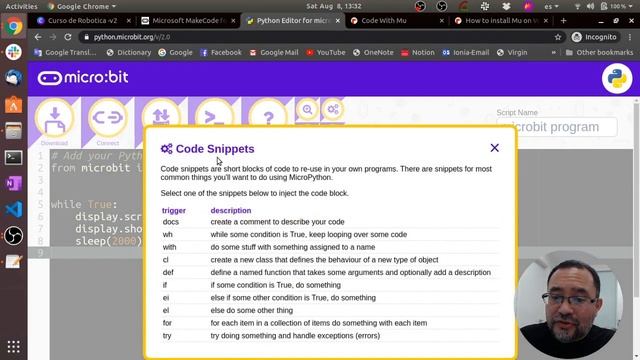Open Terminal from the dock
This screenshot has height=360, width=640.
pos(13,157)
